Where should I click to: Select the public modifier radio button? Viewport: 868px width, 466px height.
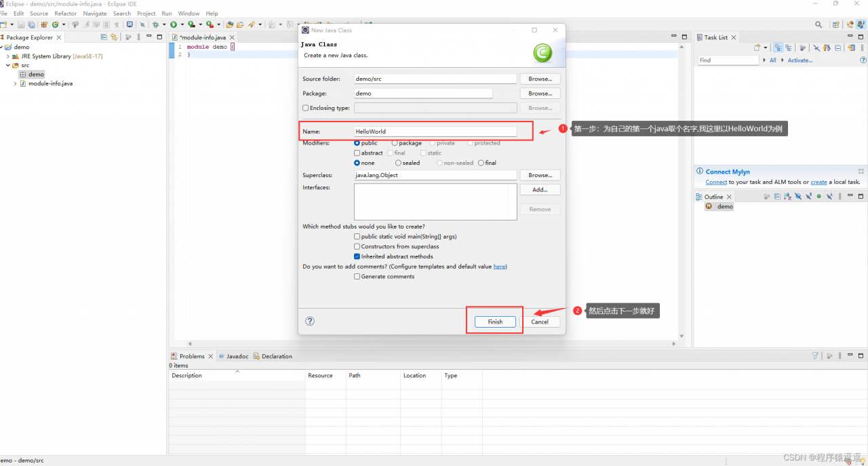click(357, 143)
